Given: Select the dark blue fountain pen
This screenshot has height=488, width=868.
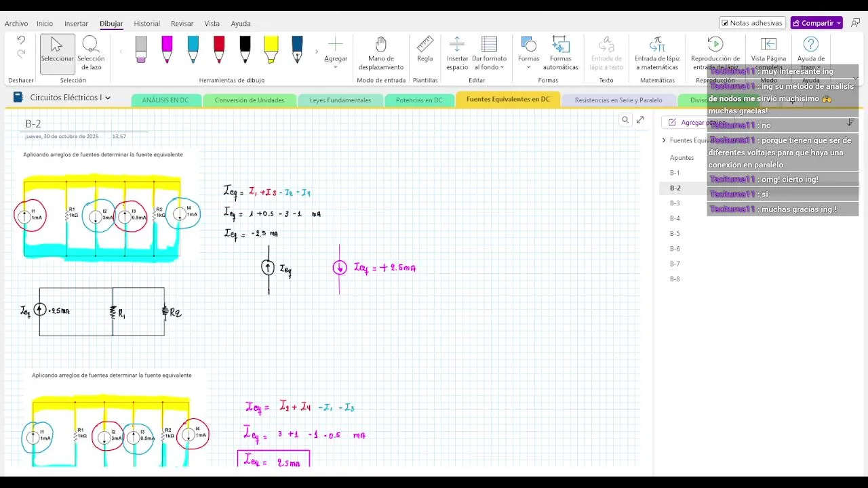Looking at the screenshot, I should tap(297, 49).
